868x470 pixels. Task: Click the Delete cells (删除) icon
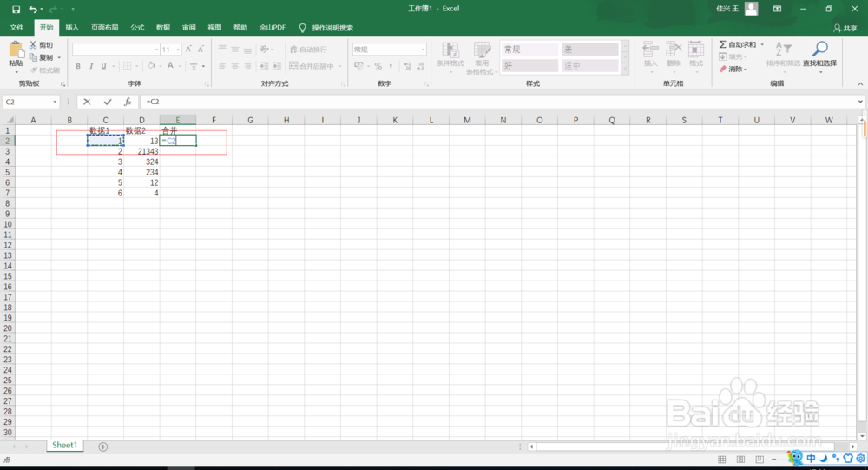pyautogui.click(x=674, y=55)
